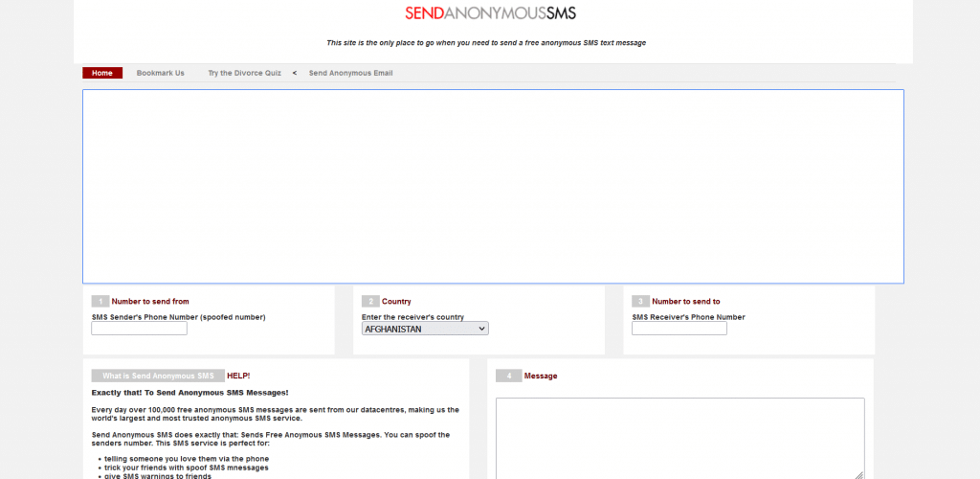
Task: Click the What is Send Anonymous SMS header
Action: [x=158, y=376]
